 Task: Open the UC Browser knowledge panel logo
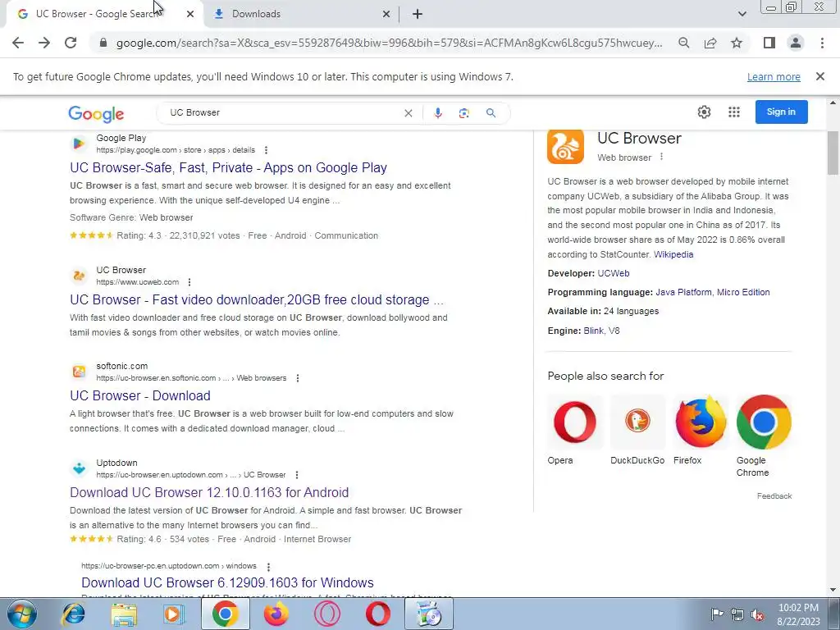click(565, 146)
